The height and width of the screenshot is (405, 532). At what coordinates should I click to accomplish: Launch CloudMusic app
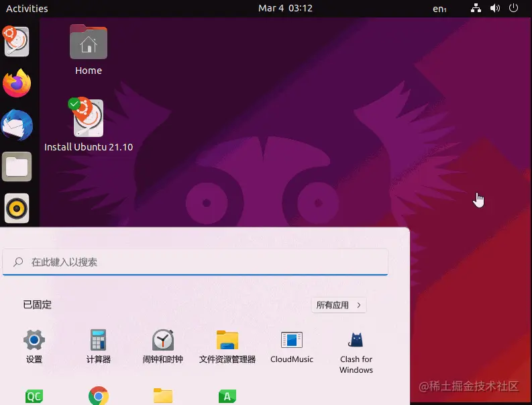click(x=292, y=346)
